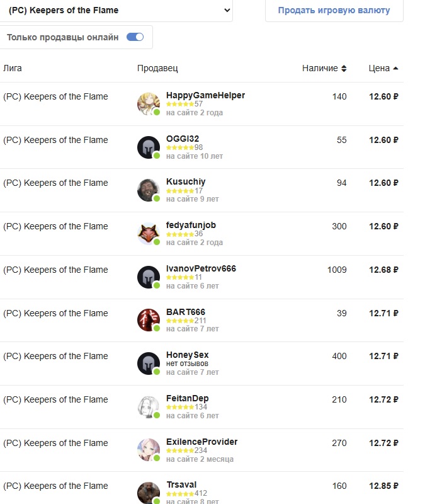
Task: Click the 'Лига' column header
Action: click(x=13, y=68)
